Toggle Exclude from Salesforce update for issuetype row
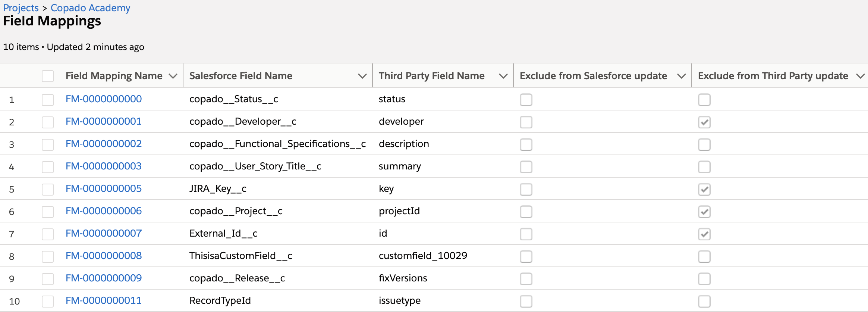The width and height of the screenshot is (868, 312). point(526,301)
